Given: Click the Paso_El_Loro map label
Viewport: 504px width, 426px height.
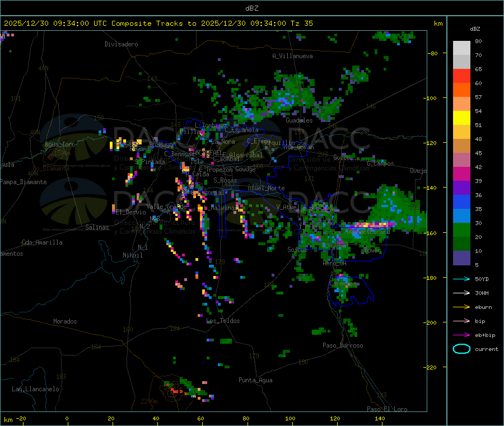Looking at the screenshot, I should 387,409.
